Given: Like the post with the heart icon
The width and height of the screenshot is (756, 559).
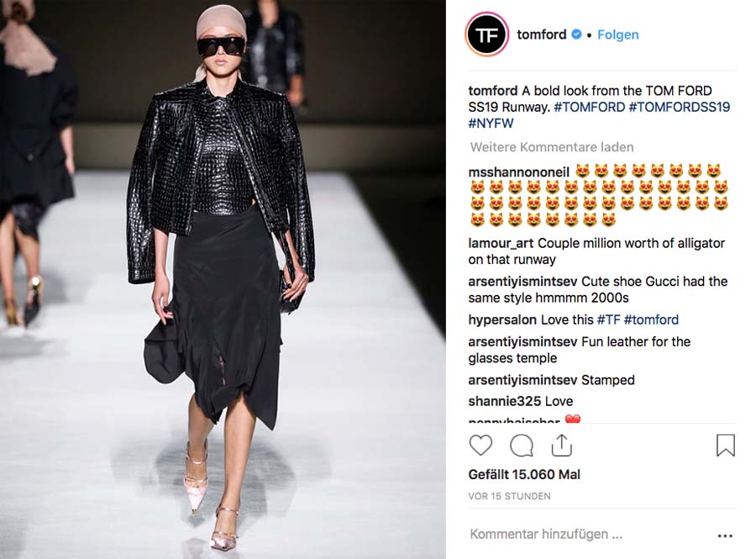Looking at the screenshot, I should 480,446.
